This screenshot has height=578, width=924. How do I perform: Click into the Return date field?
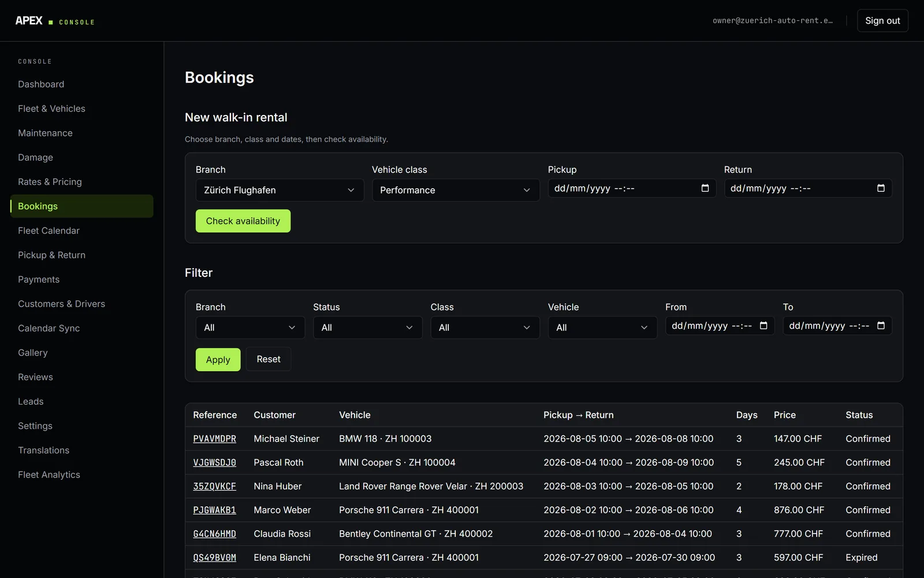point(808,188)
